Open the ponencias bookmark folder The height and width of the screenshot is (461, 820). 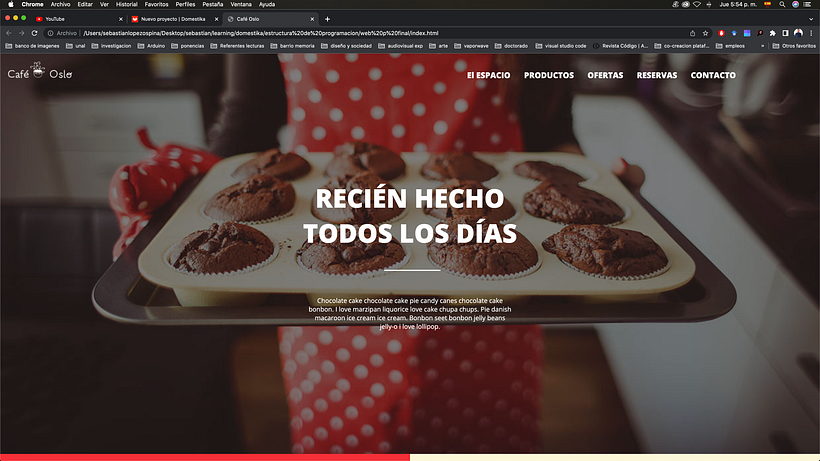click(187, 46)
